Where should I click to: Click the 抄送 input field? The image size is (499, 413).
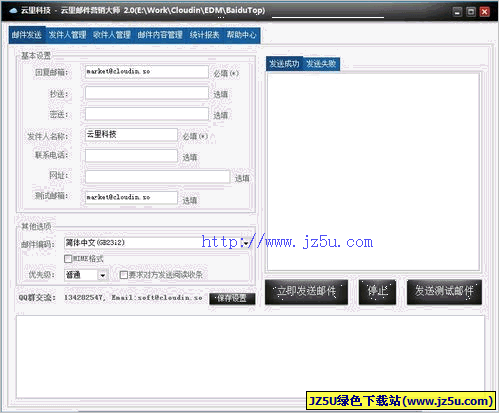click(147, 93)
